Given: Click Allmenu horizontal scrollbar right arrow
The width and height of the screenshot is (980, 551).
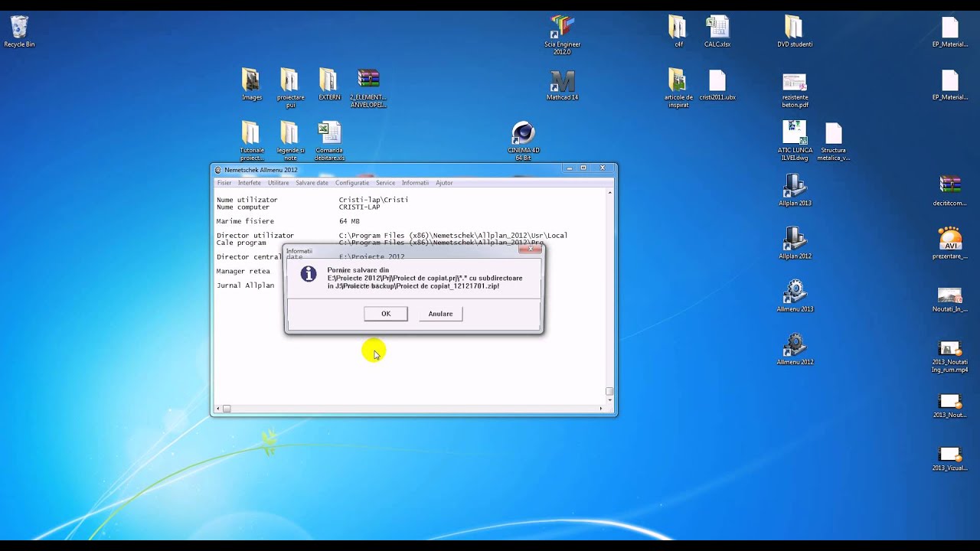Looking at the screenshot, I should pyautogui.click(x=602, y=409).
